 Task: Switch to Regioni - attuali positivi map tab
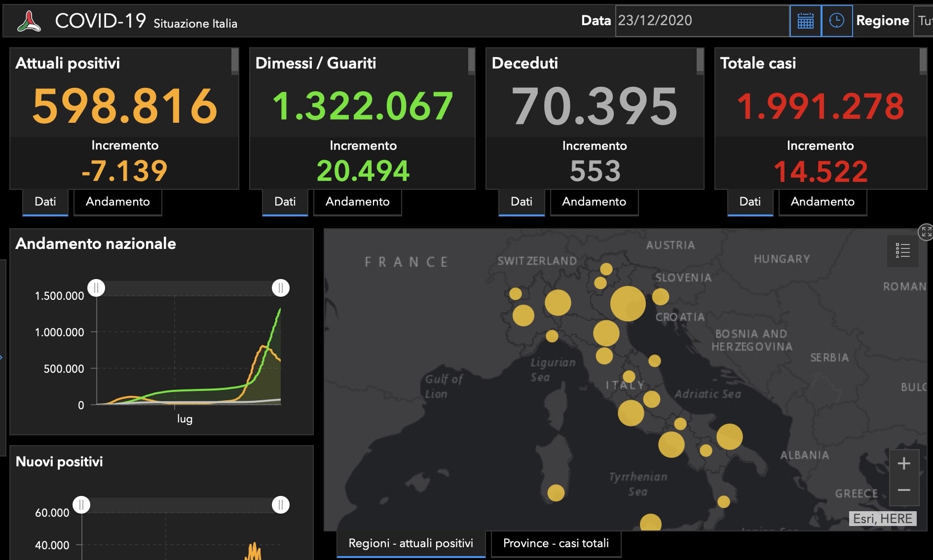tap(411, 544)
